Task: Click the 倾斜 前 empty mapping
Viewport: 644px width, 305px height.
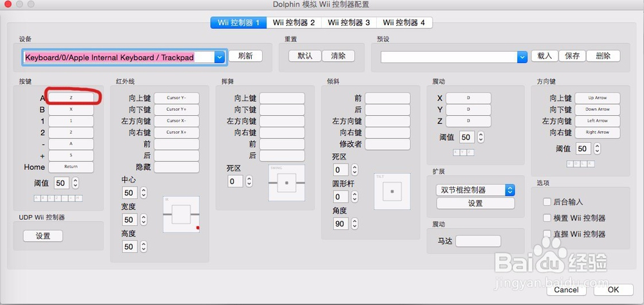Action: point(388,98)
